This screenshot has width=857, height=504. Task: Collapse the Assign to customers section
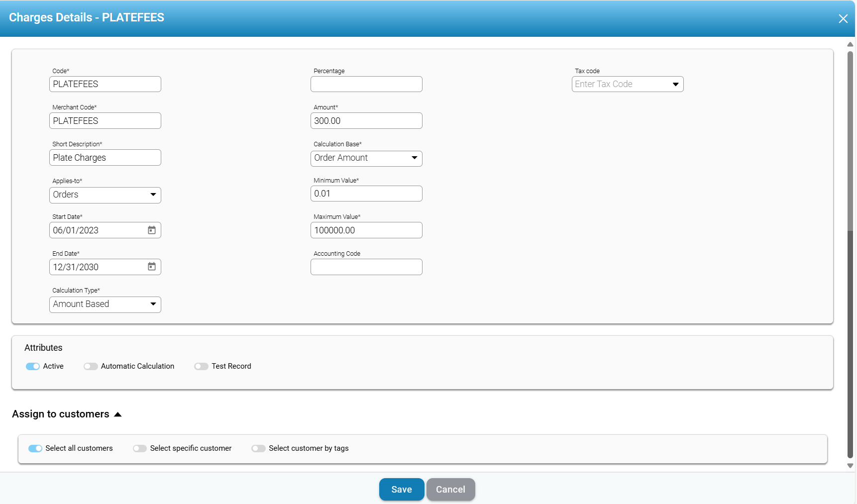click(x=118, y=414)
